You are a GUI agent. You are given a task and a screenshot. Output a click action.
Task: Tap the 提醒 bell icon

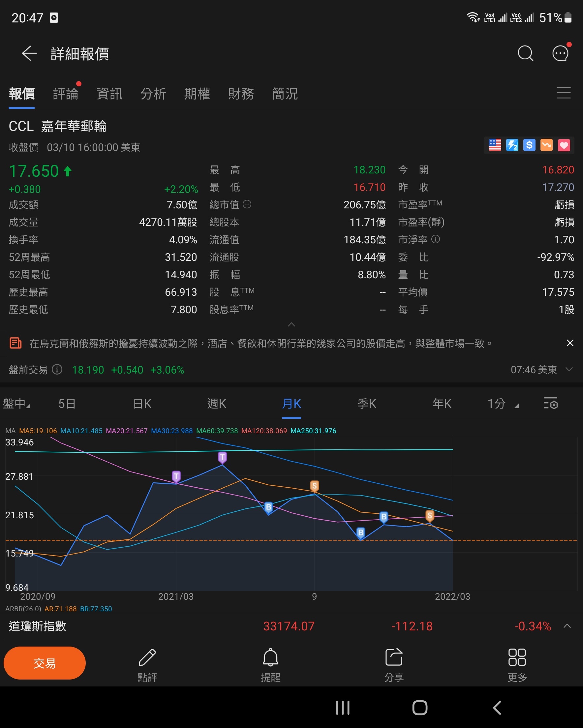point(270,657)
